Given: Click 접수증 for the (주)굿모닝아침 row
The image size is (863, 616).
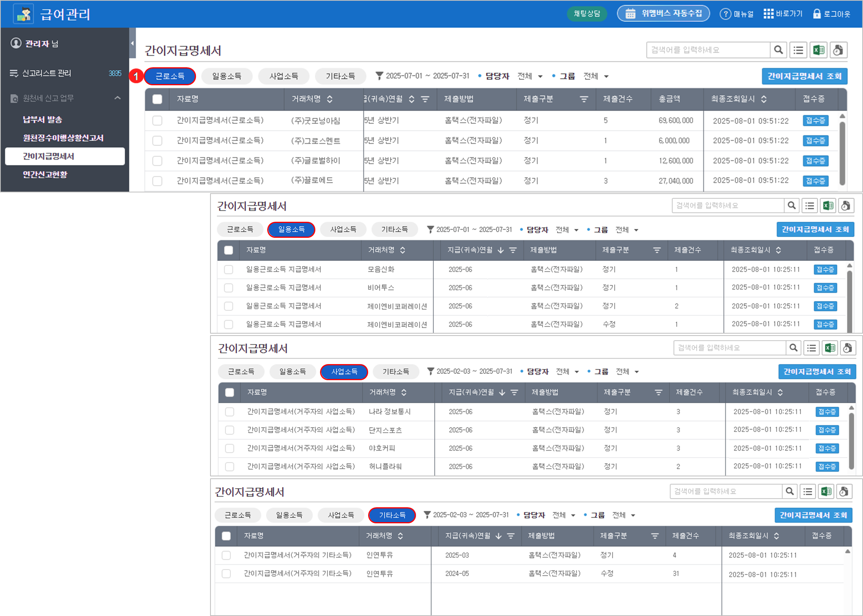Looking at the screenshot, I should (815, 120).
